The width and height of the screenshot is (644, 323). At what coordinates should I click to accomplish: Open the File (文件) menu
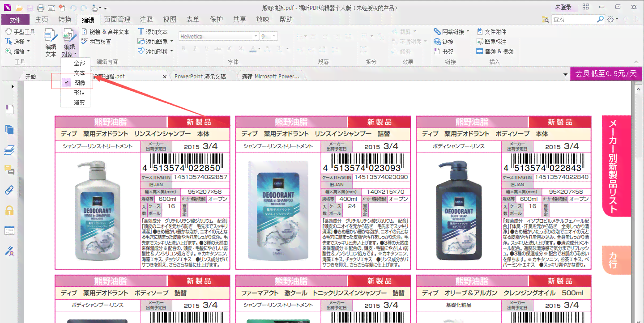tap(15, 20)
